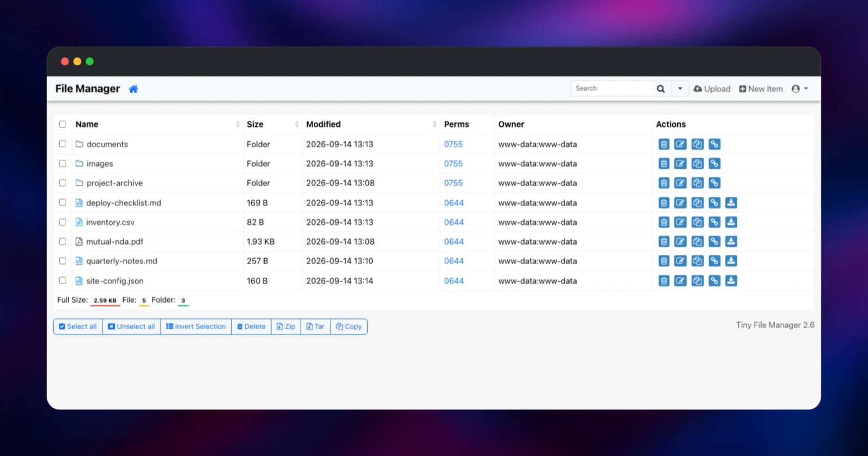Open the advanced search dropdown arrow
868x456 pixels.
pyautogui.click(x=680, y=89)
